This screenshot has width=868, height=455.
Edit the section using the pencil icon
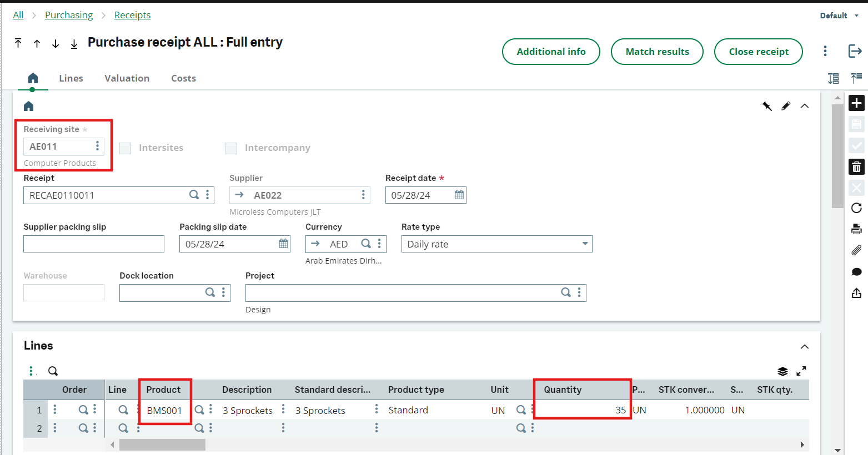[786, 105]
